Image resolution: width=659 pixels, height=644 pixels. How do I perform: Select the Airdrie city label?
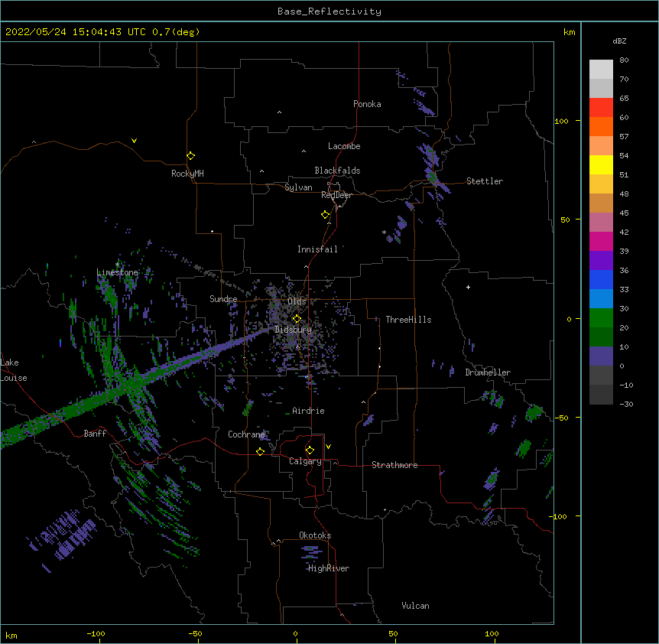click(x=309, y=411)
